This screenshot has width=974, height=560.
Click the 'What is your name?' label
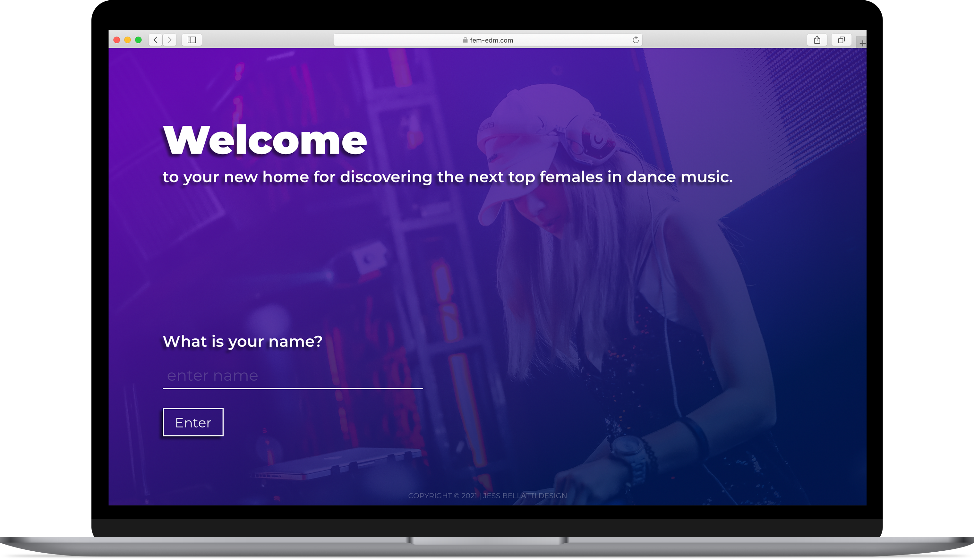point(242,341)
